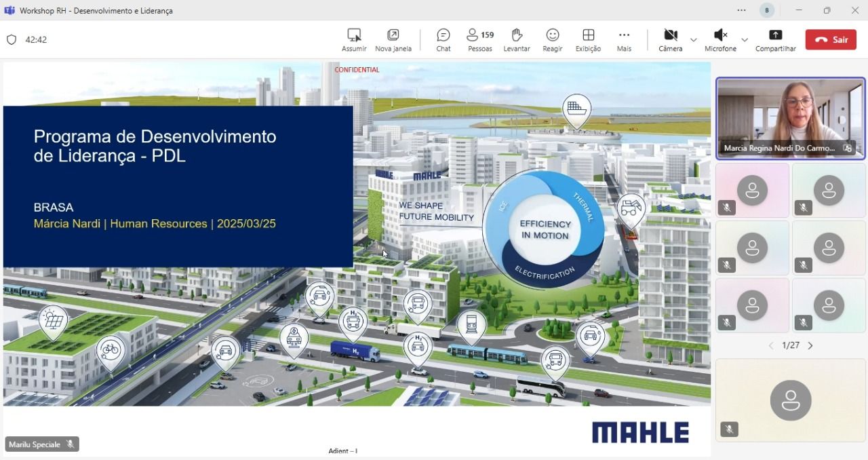
Task: Click the profile avatar in title bar
Action: pyautogui.click(x=767, y=10)
